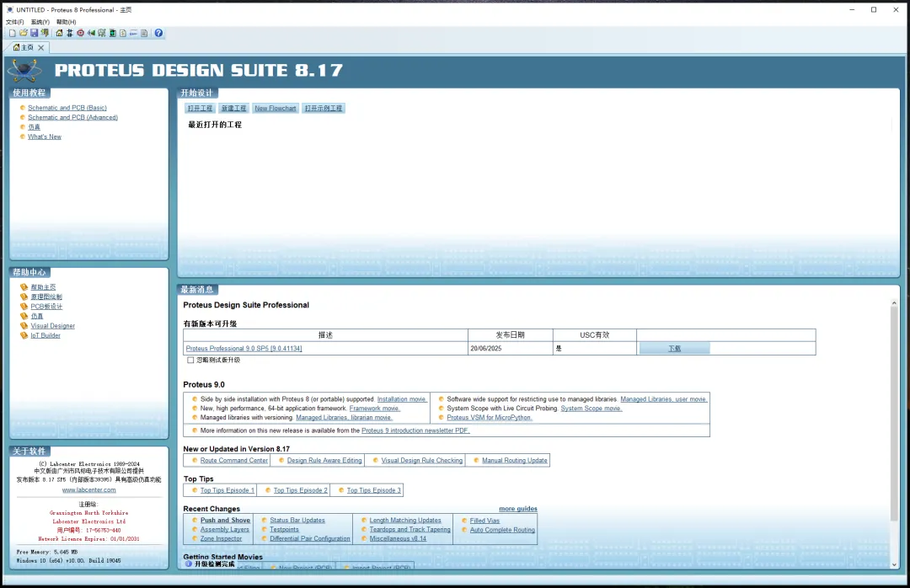Open 帮助主页 in help center
The height and width of the screenshot is (588, 910).
43,287
